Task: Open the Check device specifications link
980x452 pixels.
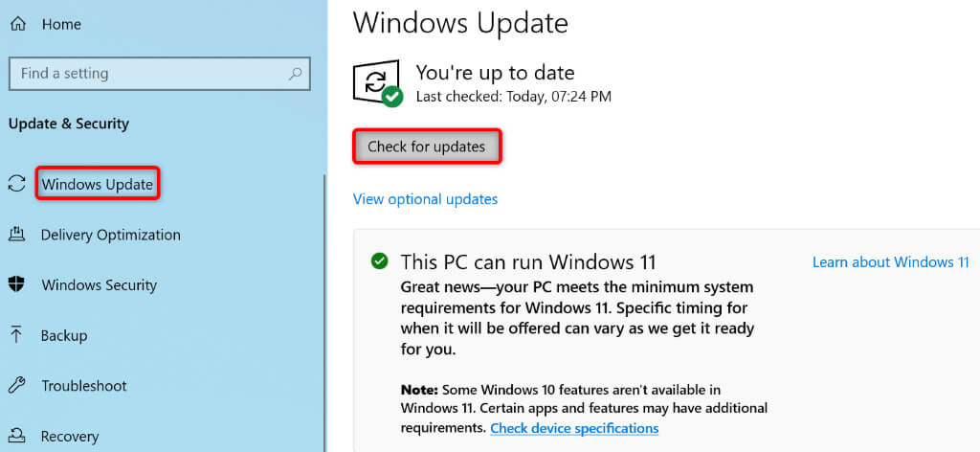Action: pos(574,428)
